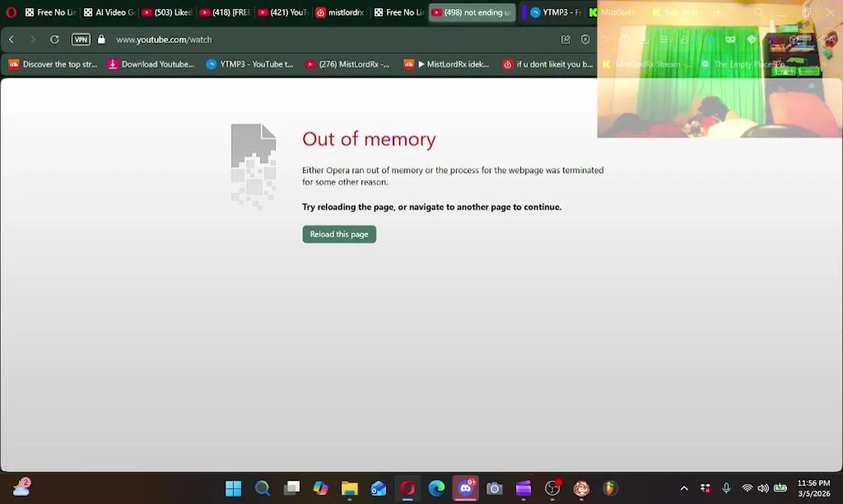Open the weather widget on taskbar

[21, 487]
